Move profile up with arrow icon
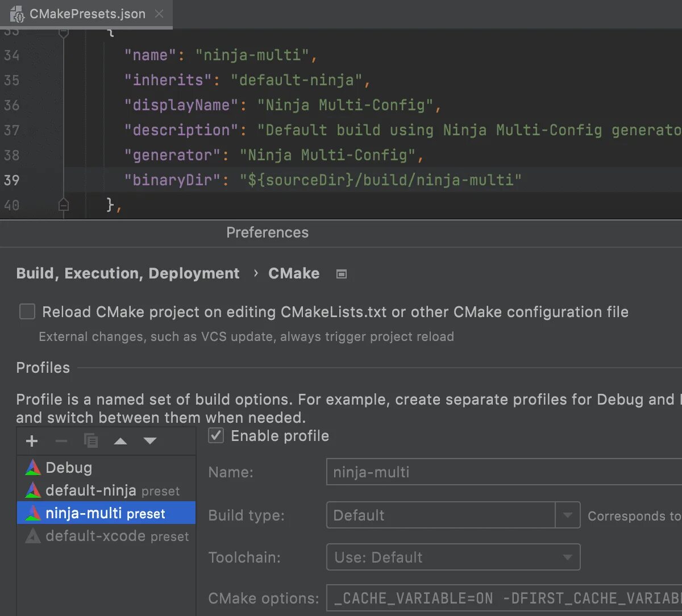Image resolution: width=682 pixels, height=616 pixels. (120, 441)
